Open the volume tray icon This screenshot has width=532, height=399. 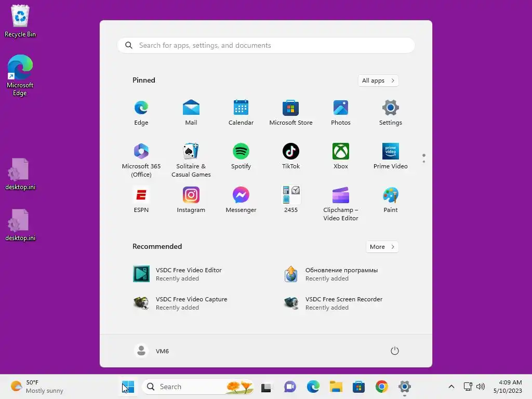[x=481, y=387]
